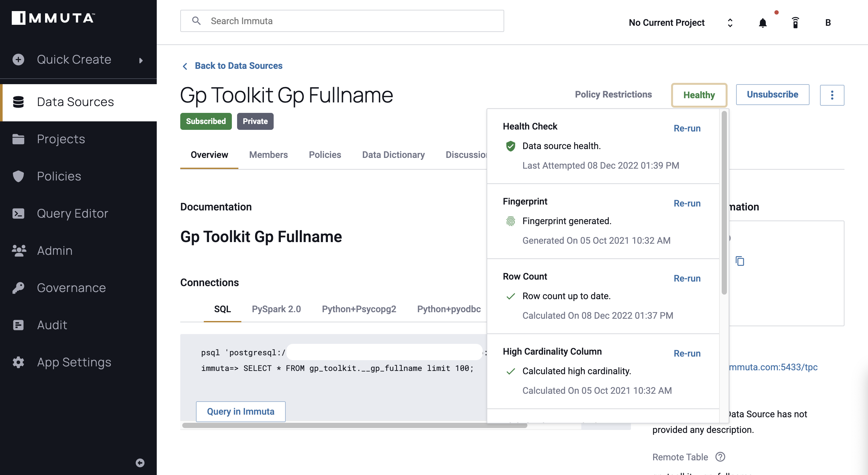Viewport: 868px width, 475px height.
Task: Click the Search Immuta field
Action: (342, 21)
